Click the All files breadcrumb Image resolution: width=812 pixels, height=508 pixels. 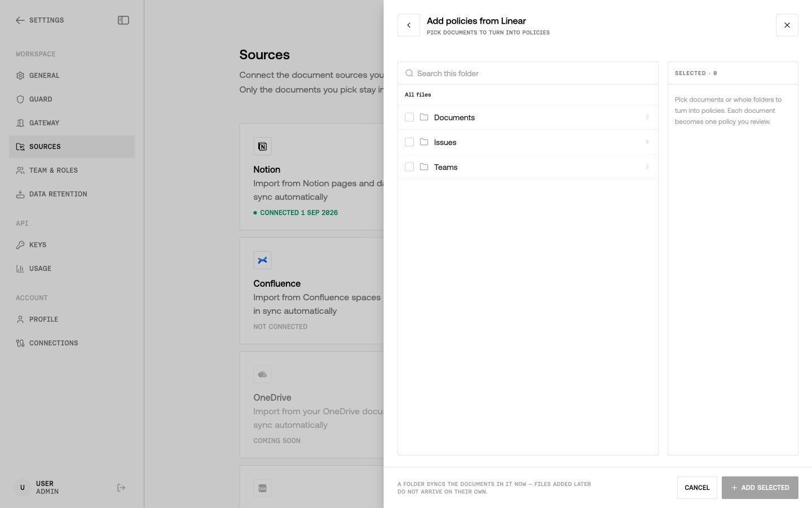[x=418, y=95]
